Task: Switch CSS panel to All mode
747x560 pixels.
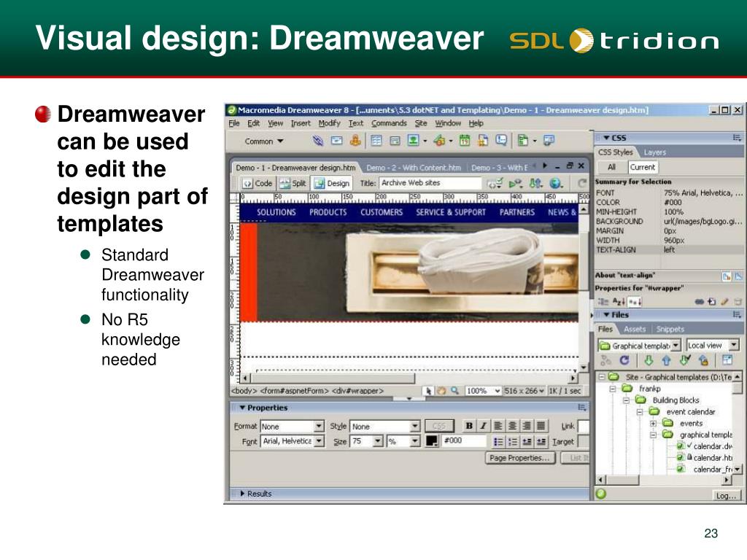Action: point(612,167)
